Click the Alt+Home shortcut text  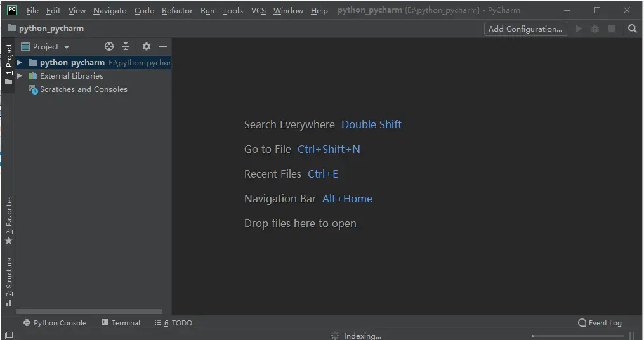[x=347, y=199]
